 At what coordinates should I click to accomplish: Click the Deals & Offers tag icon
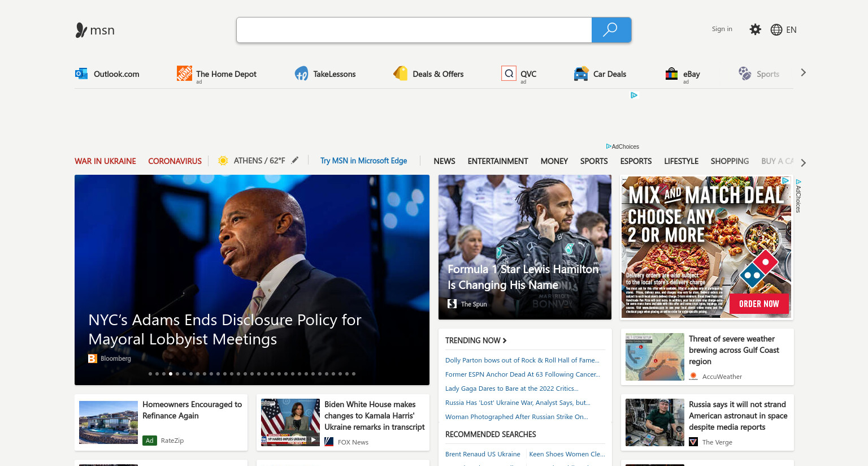pos(401,74)
